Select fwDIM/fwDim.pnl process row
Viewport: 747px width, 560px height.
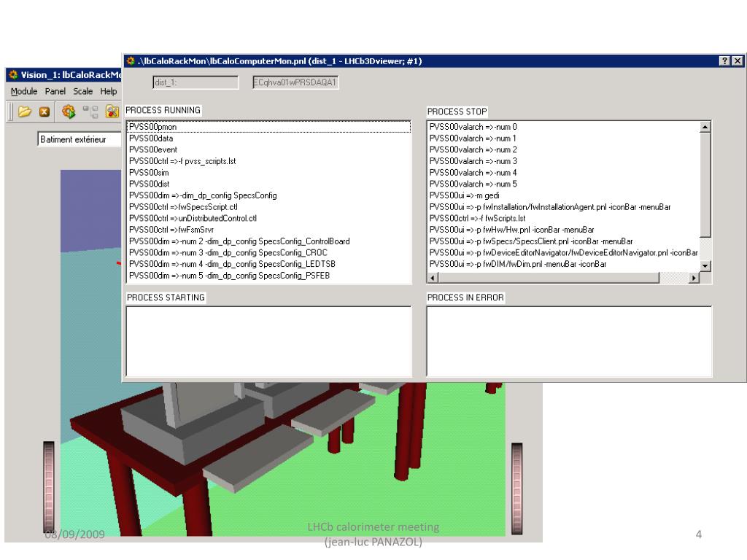564,264
